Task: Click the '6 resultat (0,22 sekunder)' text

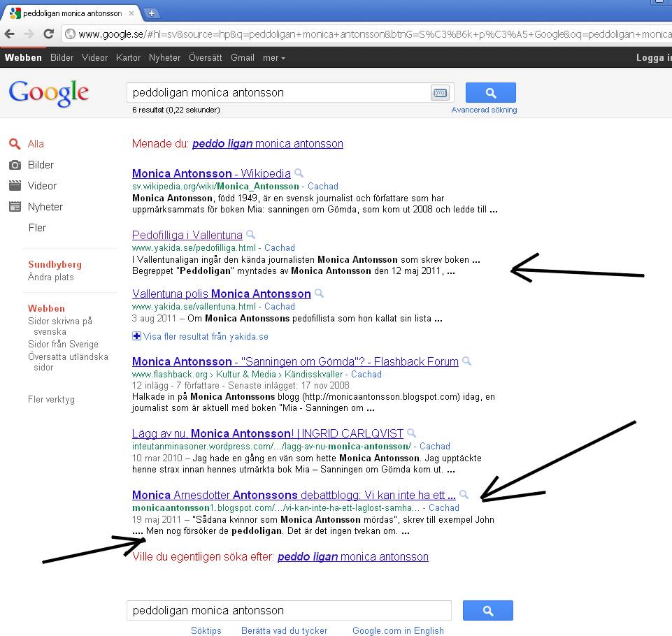Action: pyautogui.click(x=176, y=110)
